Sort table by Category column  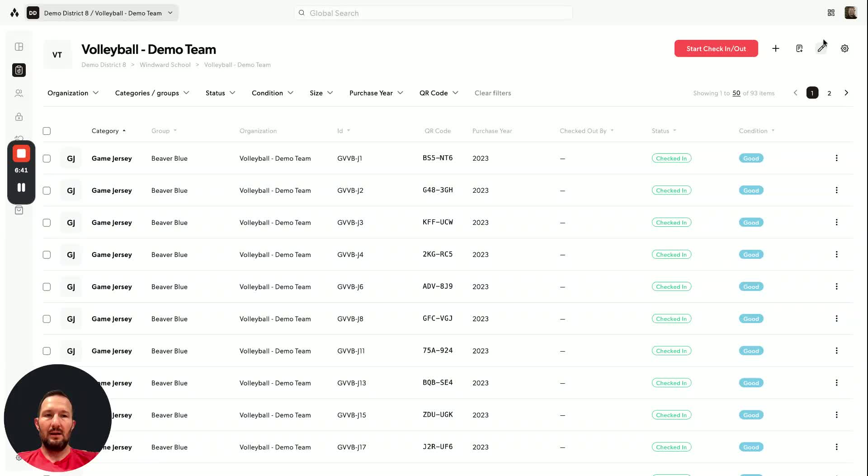(108, 131)
